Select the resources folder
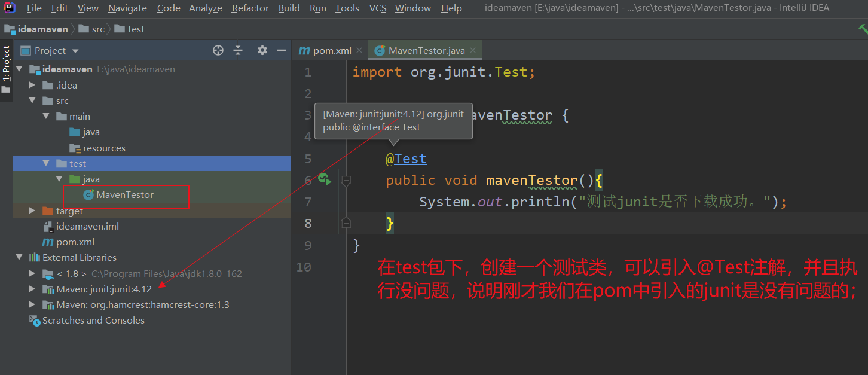The image size is (868, 375). click(x=97, y=148)
